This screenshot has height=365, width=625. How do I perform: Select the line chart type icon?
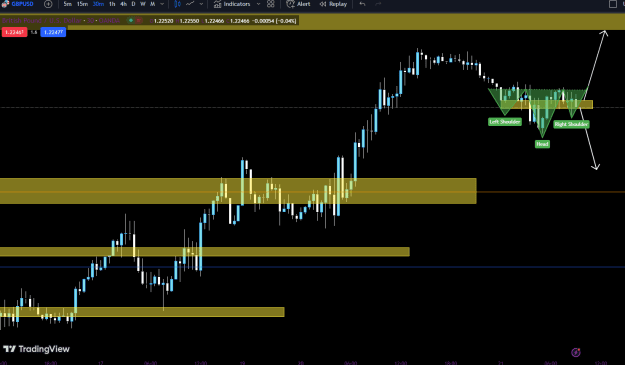click(190, 4)
